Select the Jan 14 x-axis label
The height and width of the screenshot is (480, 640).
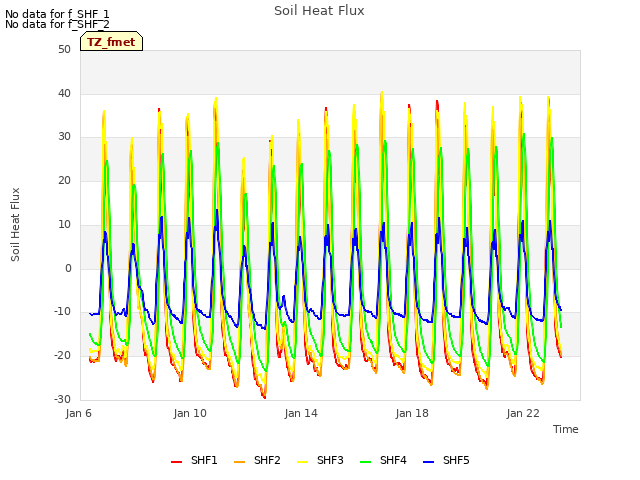tap(301, 413)
